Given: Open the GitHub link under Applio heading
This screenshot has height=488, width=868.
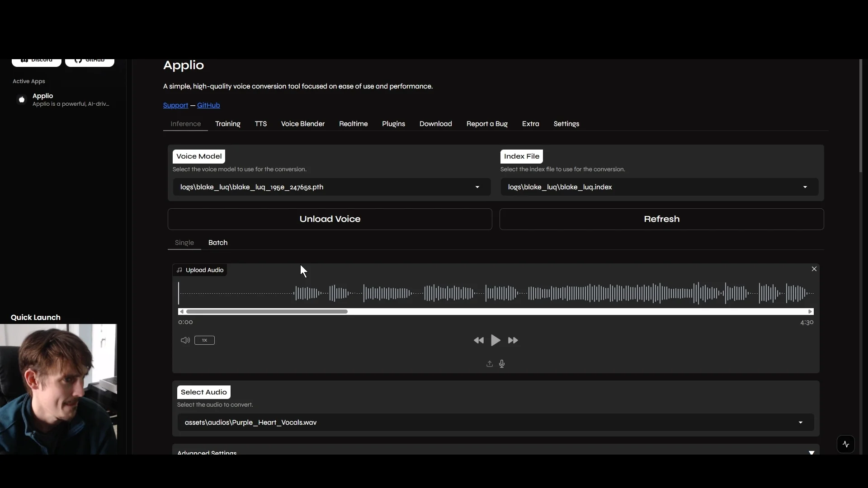Looking at the screenshot, I should [x=208, y=105].
